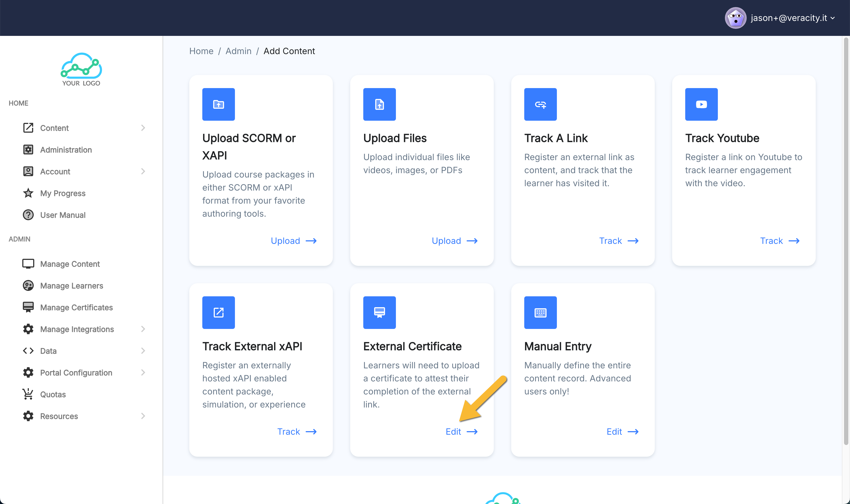Viewport: 850px width, 504px height.
Task: Click the Track External xAPI icon
Action: (x=218, y=312)
